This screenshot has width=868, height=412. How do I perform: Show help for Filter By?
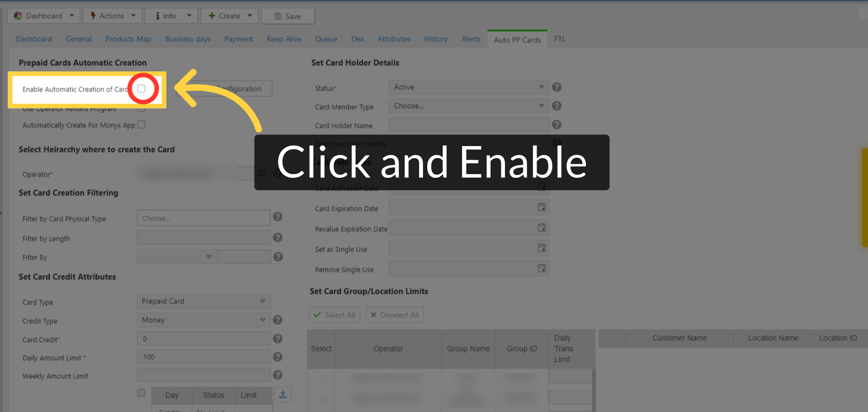278,257
